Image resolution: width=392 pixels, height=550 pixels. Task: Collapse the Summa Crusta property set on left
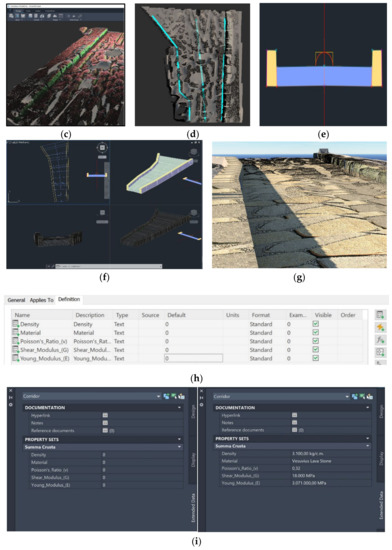[179, 447]
